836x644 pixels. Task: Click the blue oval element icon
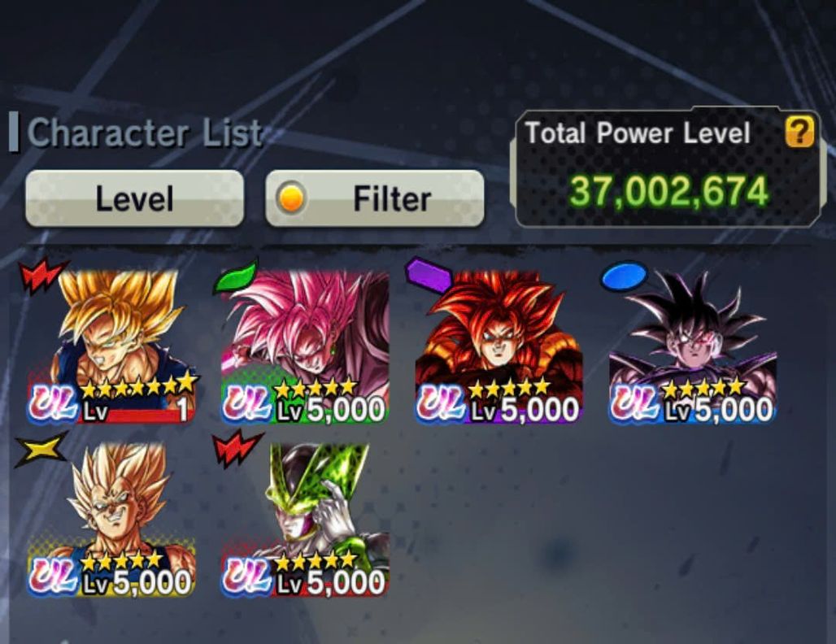click(624, 276)
